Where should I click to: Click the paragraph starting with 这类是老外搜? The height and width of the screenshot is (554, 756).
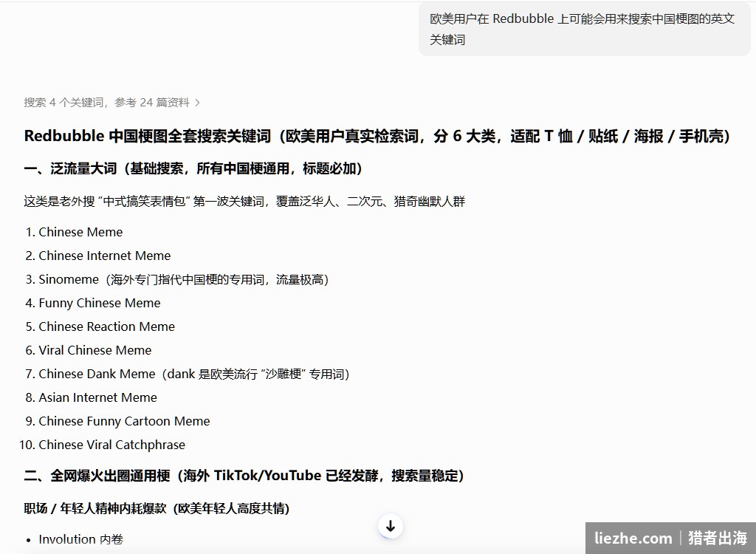[x=244, y=201]
